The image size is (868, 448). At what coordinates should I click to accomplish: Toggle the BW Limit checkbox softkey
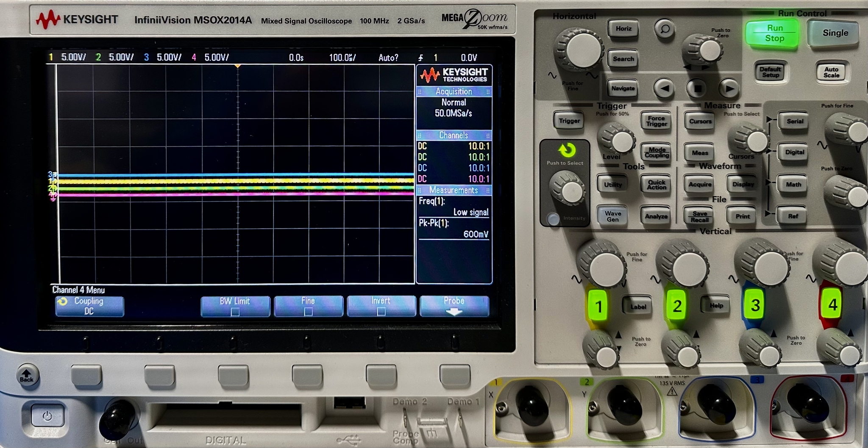click(235, 306)
